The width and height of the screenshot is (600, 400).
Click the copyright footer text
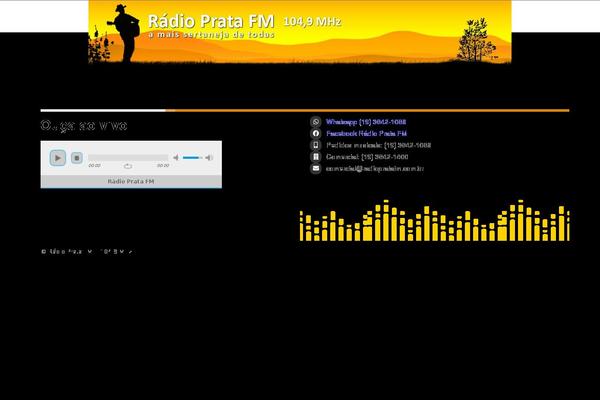pos(87,251)
